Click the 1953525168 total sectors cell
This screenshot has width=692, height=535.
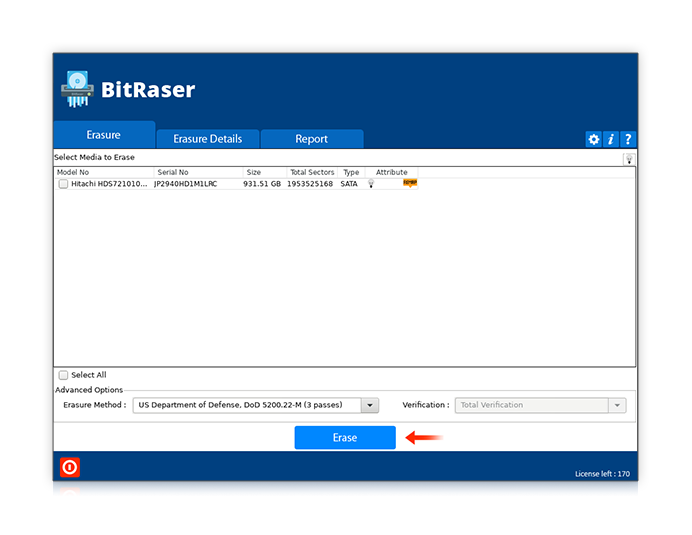[310, 184]
